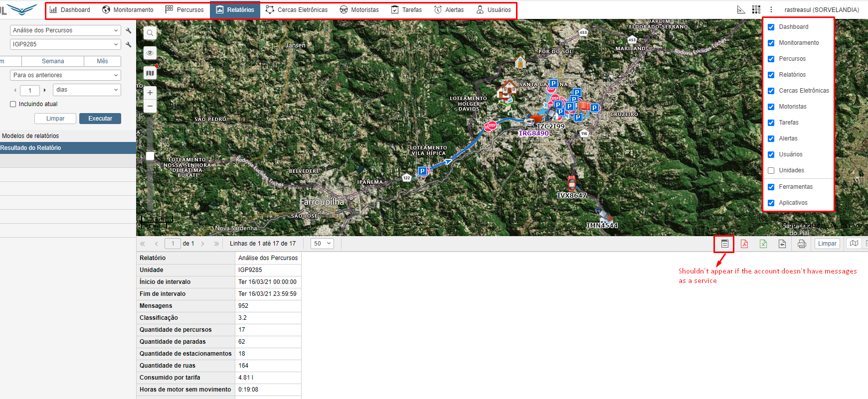Screen dimensions: 868x399
Task: Open the Análise dos Percursos report dropdown
Action: pos(65,30)
